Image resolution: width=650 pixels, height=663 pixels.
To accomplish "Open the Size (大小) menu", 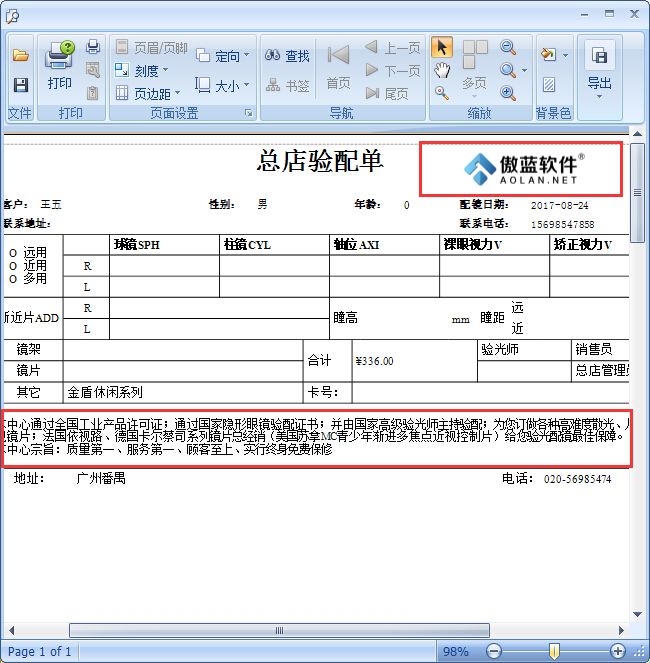I will point(219,86).
